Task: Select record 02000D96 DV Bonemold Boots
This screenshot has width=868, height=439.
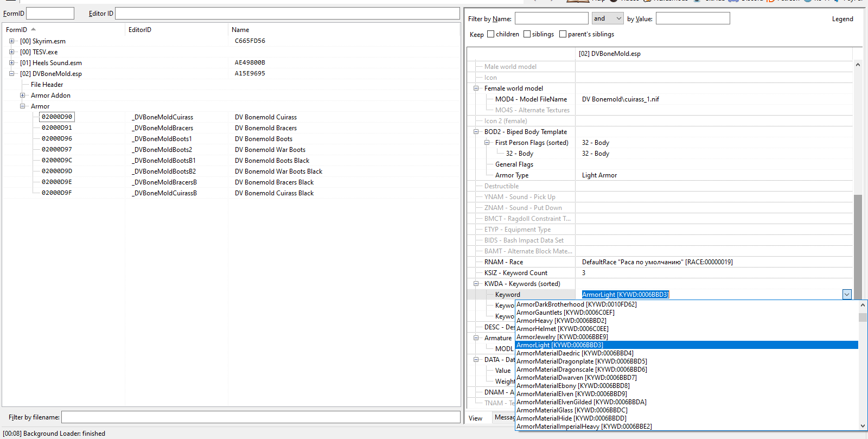Action: (x=57, y=138)
